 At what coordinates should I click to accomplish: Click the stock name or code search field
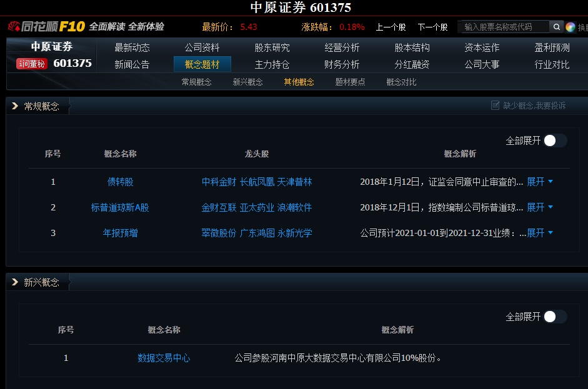coord(504,27)
